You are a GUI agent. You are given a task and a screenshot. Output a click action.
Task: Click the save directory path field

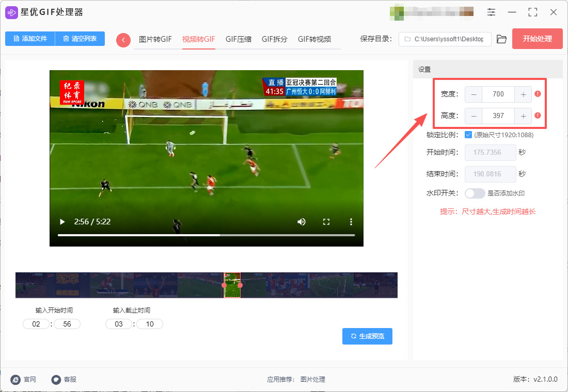click(x=445, y=39)
